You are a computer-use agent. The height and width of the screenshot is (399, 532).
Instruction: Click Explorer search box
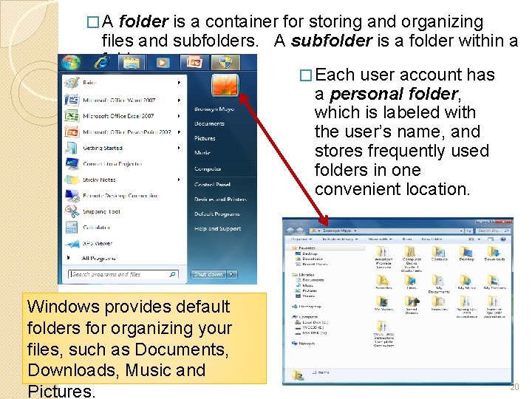click(x=492, y=231)
